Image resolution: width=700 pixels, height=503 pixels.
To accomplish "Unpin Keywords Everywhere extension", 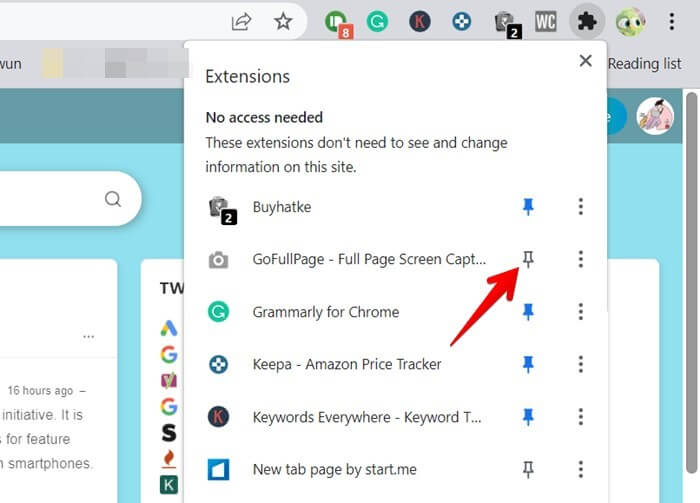I will (528, 416).
